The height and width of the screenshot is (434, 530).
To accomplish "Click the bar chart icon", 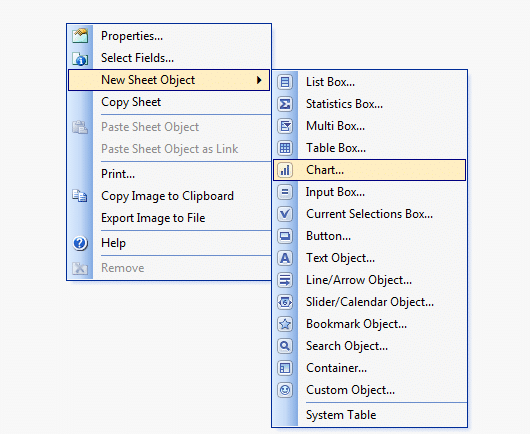I will click(x=285, y=170).
